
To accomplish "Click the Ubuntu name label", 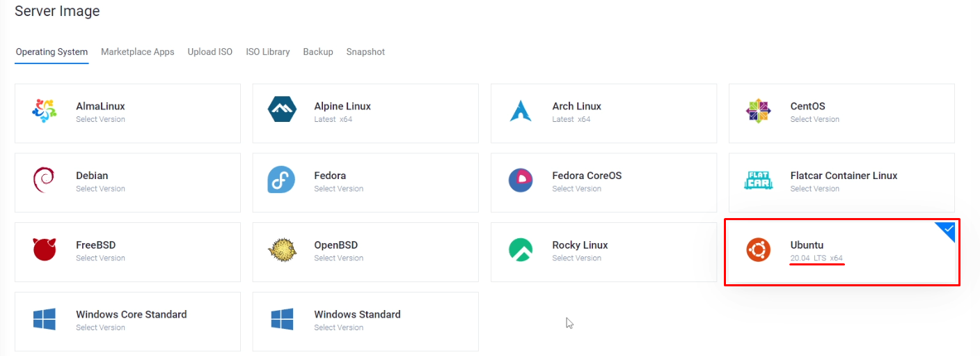I will (807, 245).
